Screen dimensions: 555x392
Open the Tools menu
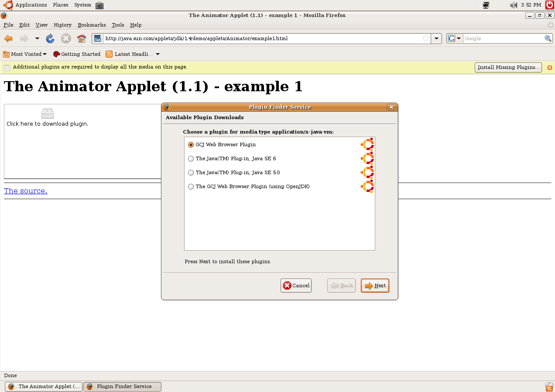[118, 25]
